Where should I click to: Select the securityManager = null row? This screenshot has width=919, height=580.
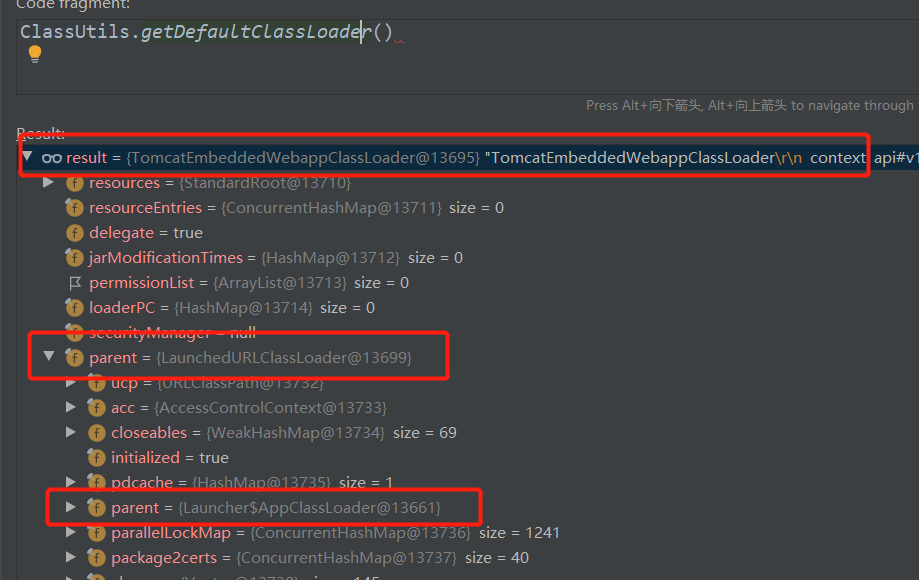click(x=172, y=333)
